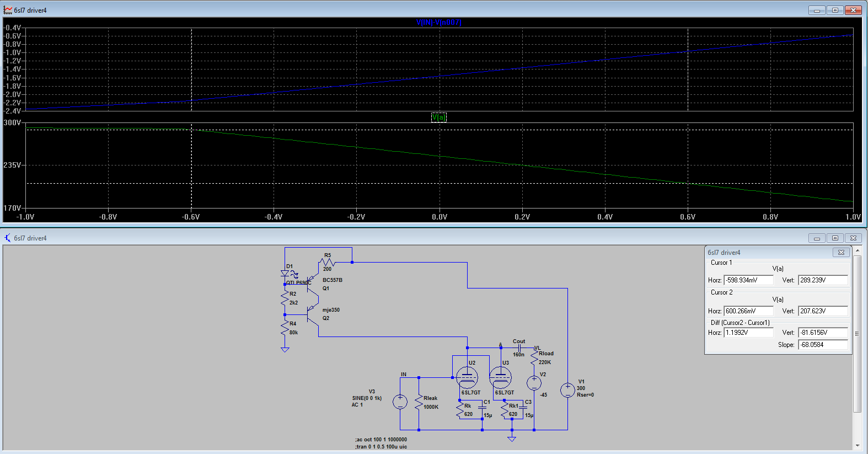Click Diff Horz field 1.1992V
The height and width of the screenshot is (454, 868).
(748, 333)
